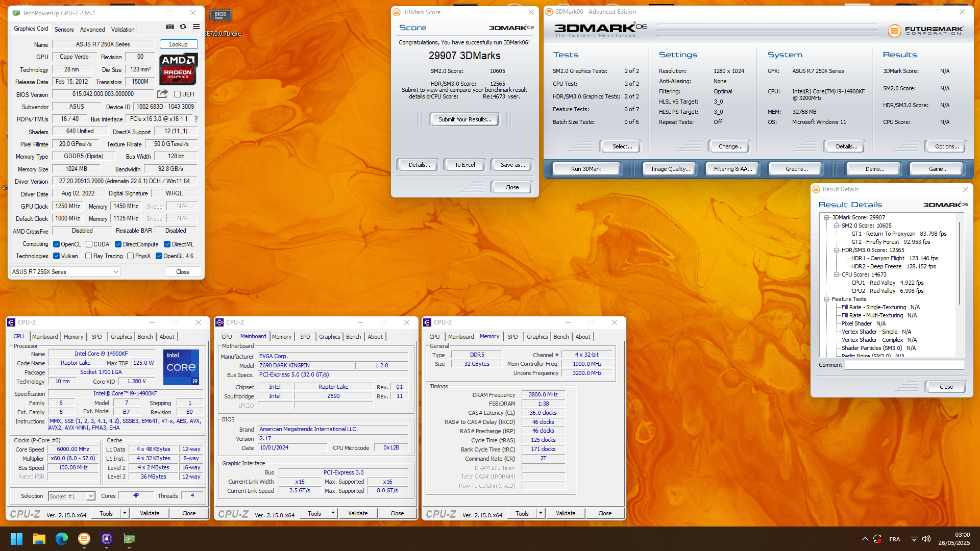Open the Validation tab in GPU-Z
This screenshot has width=980, height=551.
123,30
